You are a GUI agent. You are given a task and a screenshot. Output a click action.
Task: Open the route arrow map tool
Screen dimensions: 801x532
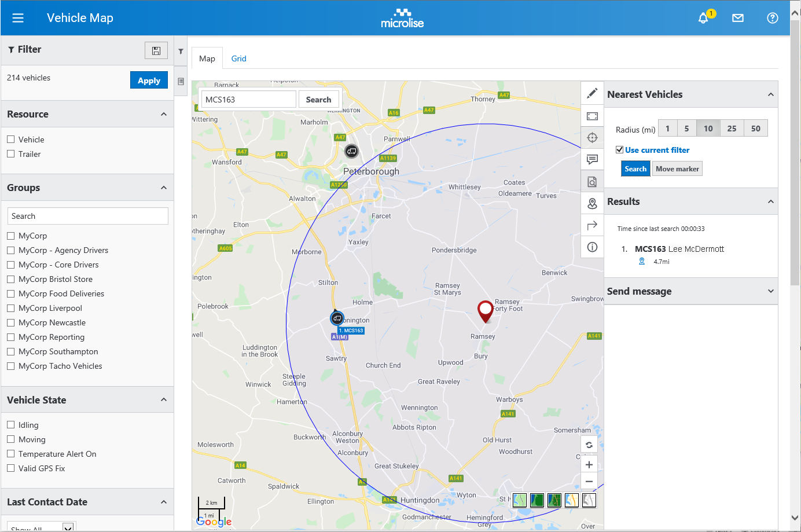click(x=592, y=226)
